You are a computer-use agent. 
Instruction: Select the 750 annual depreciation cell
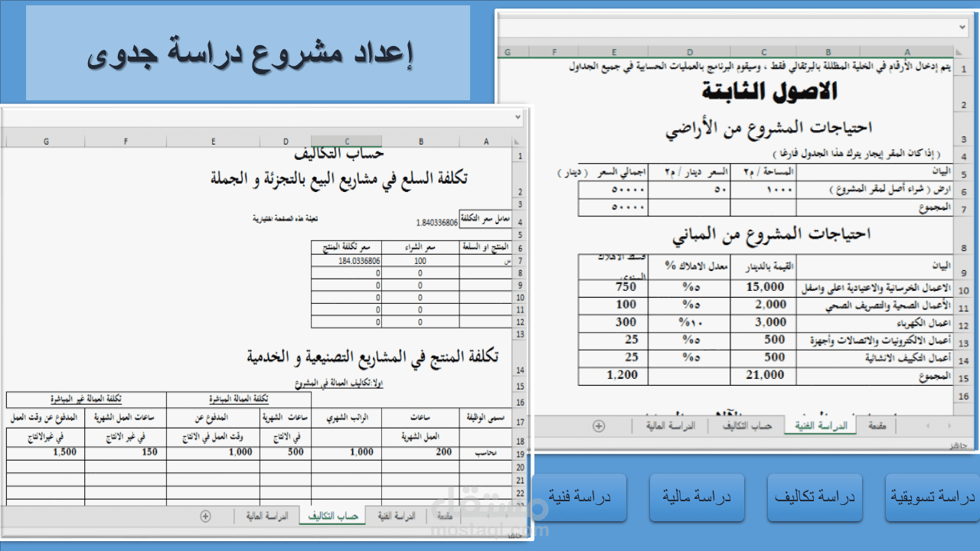coord(614,288)
